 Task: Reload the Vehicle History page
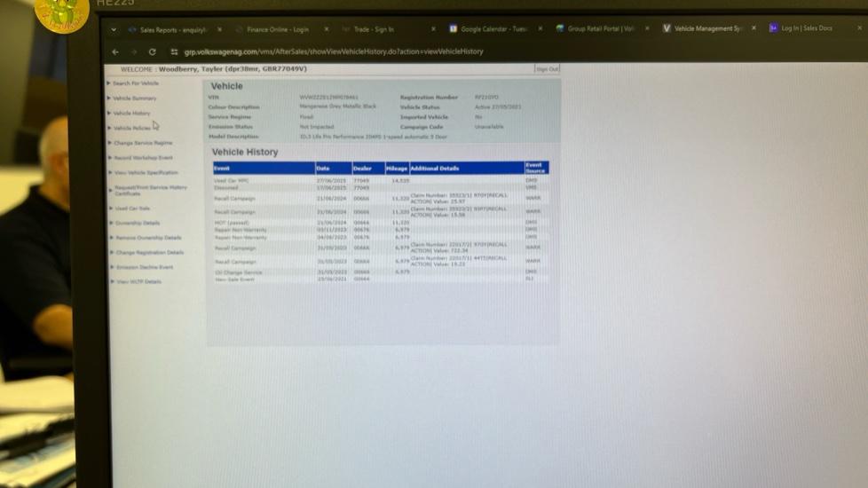tap(153, 52)
